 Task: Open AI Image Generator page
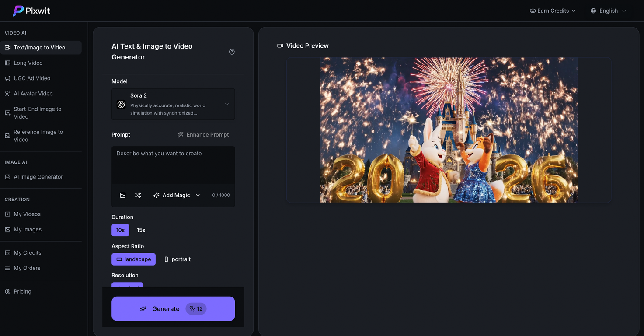coord(41,177)
